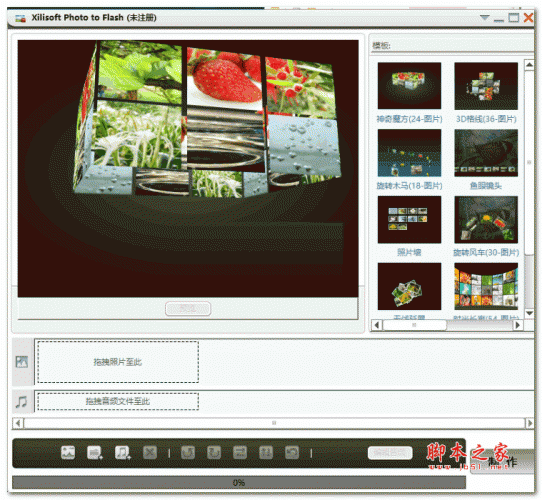Click the add photos icon in the bottom toolbar

point(68,452)
